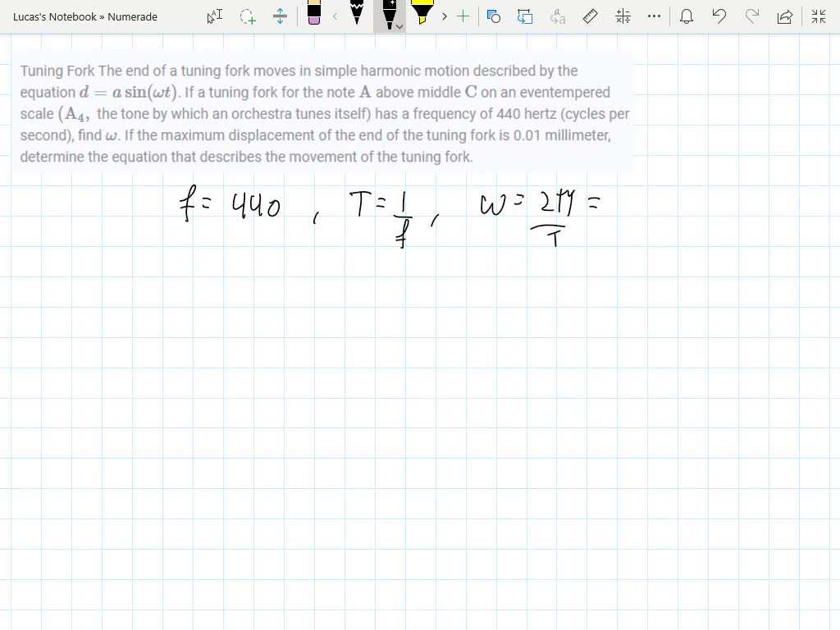
Task: Expand more pens with the right chevron
Action: tap(444, 16)
